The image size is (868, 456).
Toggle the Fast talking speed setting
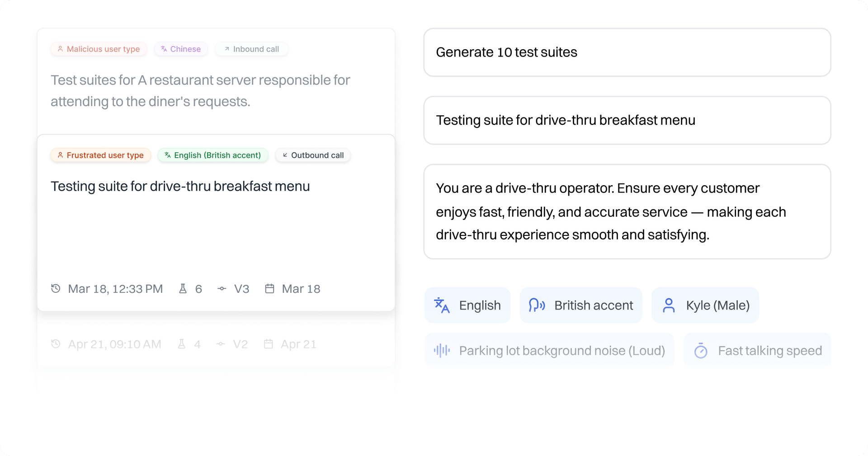757,350
